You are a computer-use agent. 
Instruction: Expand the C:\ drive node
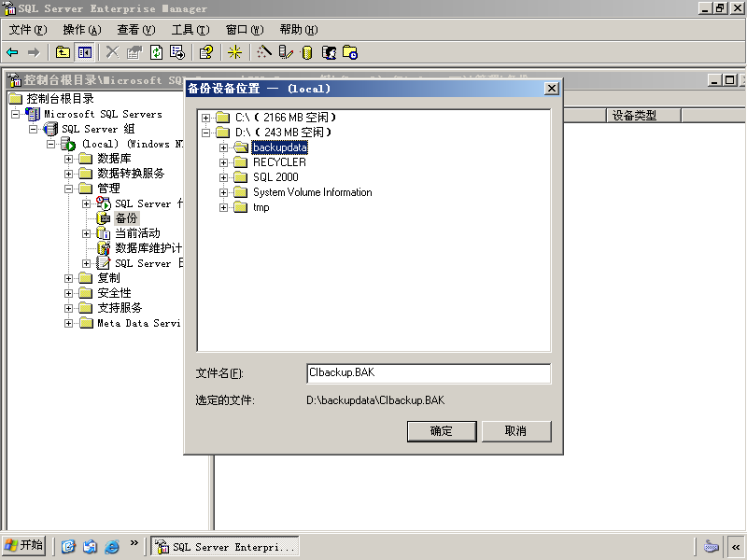click(x=205, y=118)
